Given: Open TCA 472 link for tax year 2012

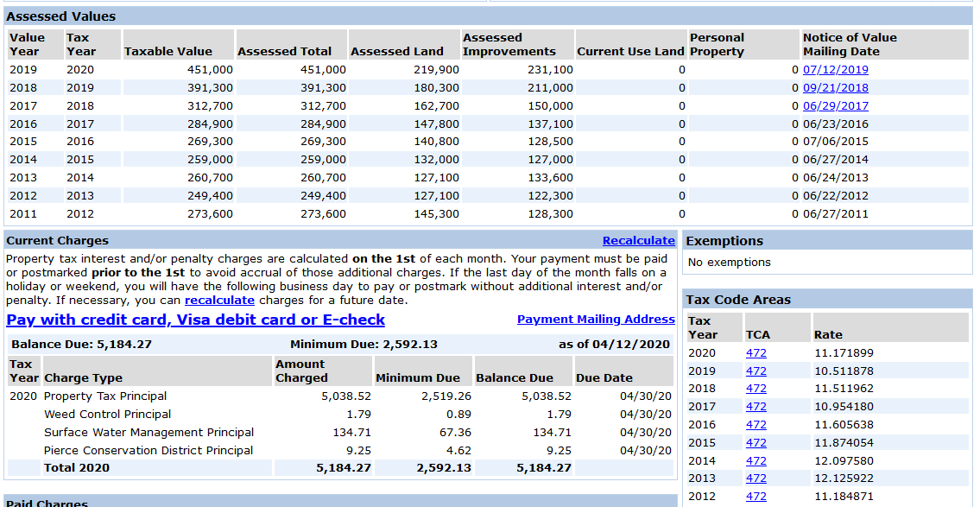Looking at the screenshot, I should tap(756, 497).
